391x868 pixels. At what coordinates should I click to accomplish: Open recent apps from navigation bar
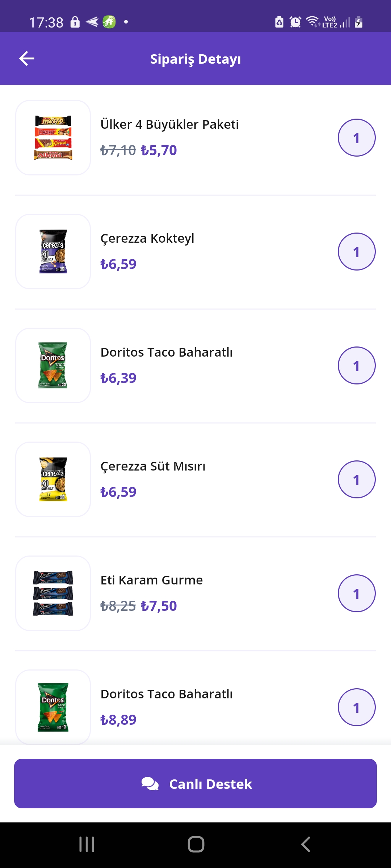coord(87,844)
